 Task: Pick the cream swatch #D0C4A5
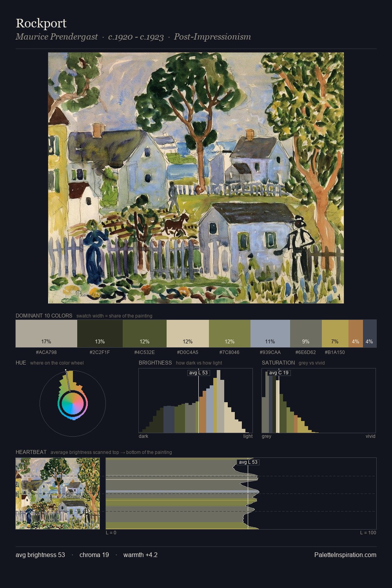click(x=188, y=334)
